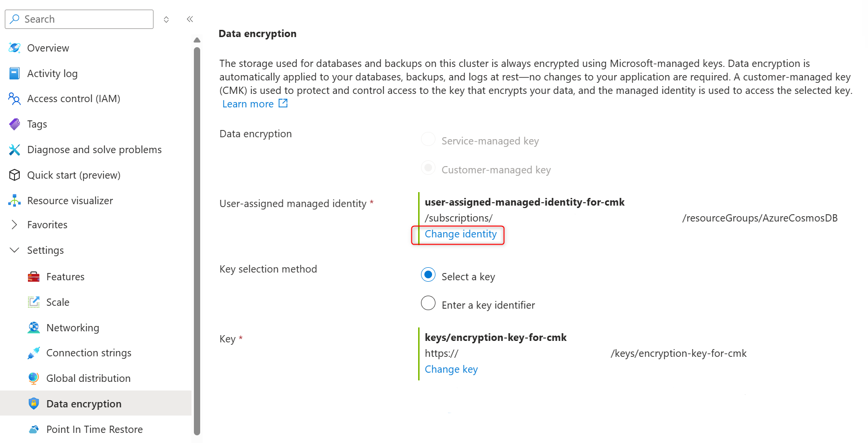Select Service-managed key radio button

[428, 139]
